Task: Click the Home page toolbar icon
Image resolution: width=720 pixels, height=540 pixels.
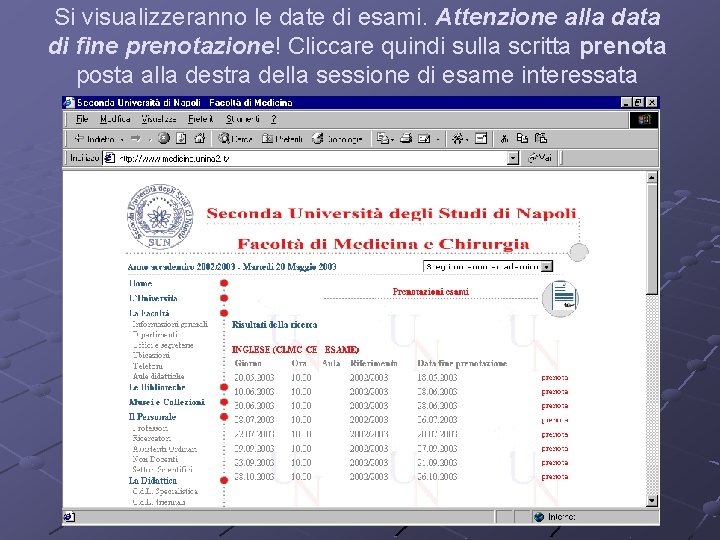Action: [199, 138]
